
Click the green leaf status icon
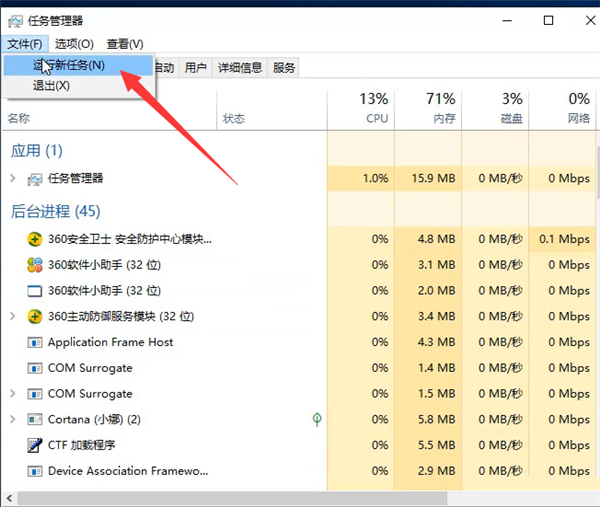317,419
